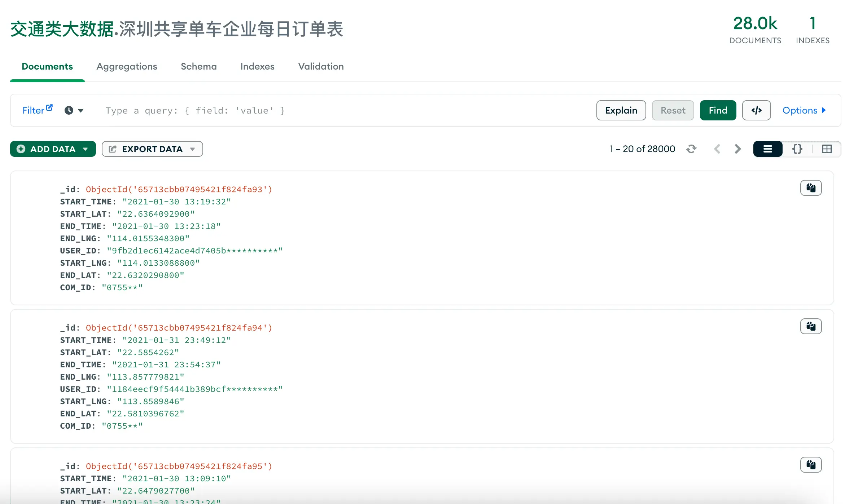Open filter documentation external link icon
Viewport: 845px width, 504px height.
point(49,107)
